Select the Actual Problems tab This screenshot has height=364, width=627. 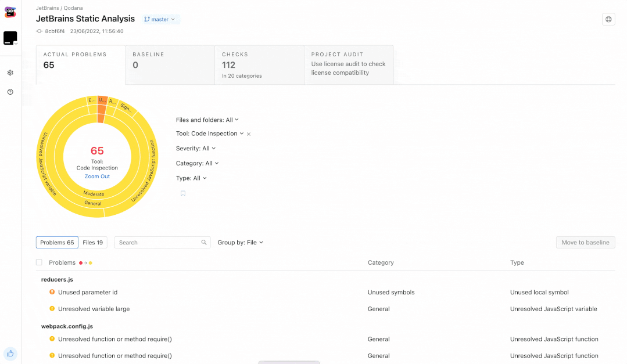click(81, 64)
